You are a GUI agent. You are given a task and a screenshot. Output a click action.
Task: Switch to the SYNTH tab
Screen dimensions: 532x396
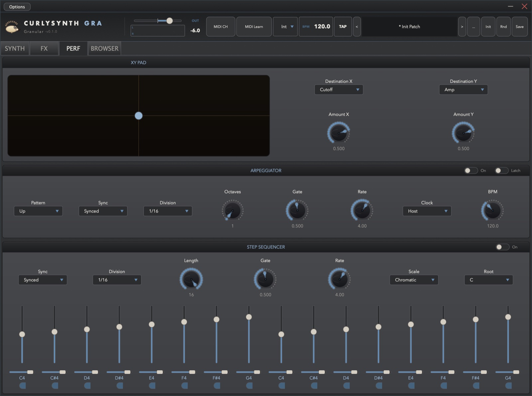click(x=15, y=49)
